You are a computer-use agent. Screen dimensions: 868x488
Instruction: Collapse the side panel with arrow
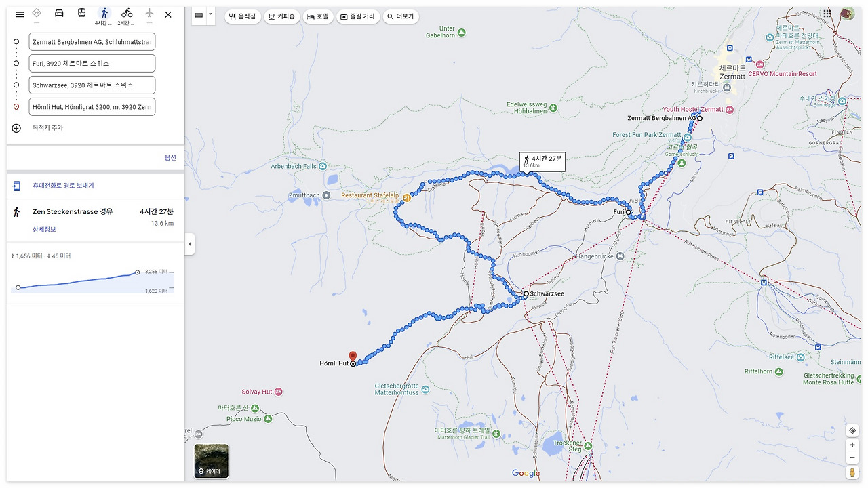[x=190, y=244]
